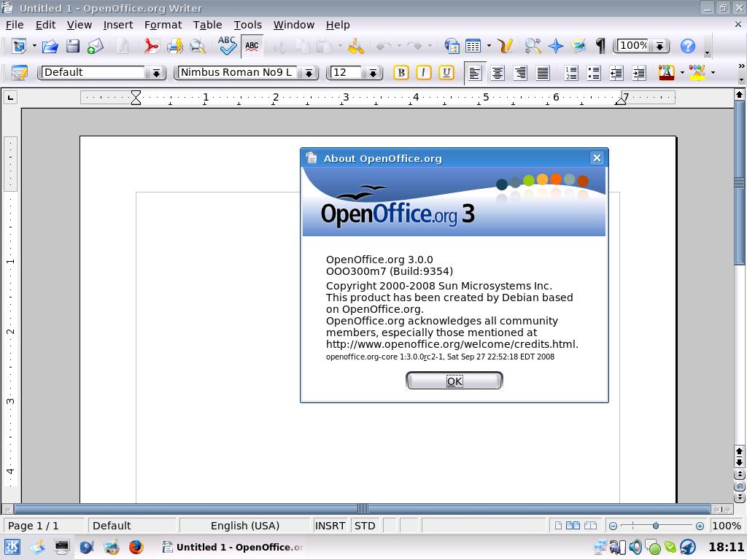Open the Gallery picture icon
Viewport: 747px width, 560px height.
tap(578, 46)
